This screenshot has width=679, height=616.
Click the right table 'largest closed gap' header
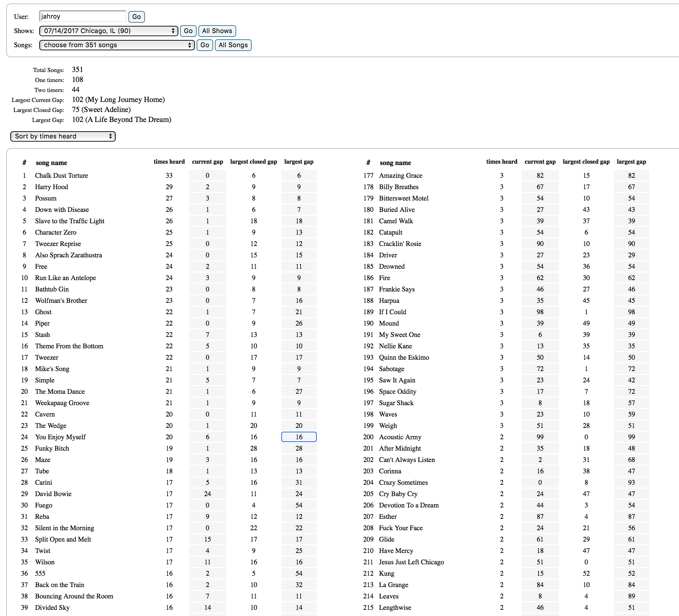(x=586, y=162)
